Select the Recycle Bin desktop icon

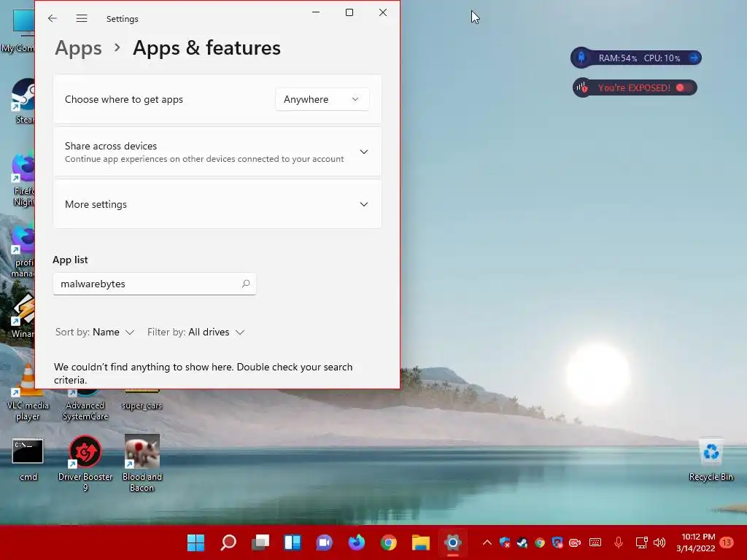point(711,459)
